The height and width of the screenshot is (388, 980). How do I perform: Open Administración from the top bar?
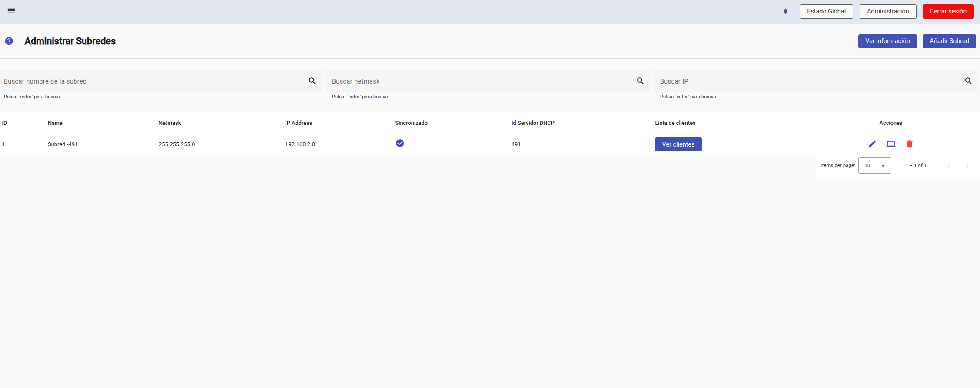888,12
